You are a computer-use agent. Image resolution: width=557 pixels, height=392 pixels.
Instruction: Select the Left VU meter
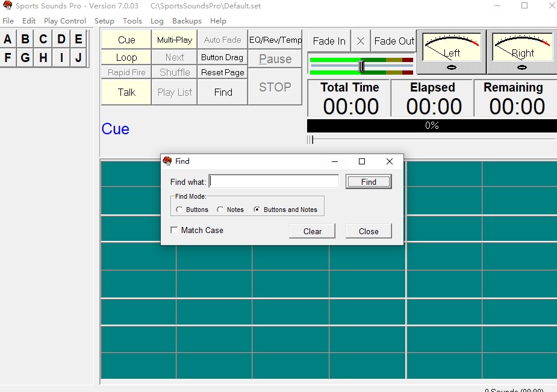(x=451, y=52)
